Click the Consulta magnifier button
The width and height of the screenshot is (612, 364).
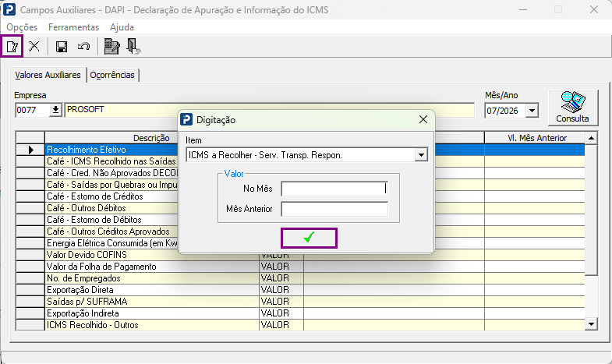click(x=572, y=108)
